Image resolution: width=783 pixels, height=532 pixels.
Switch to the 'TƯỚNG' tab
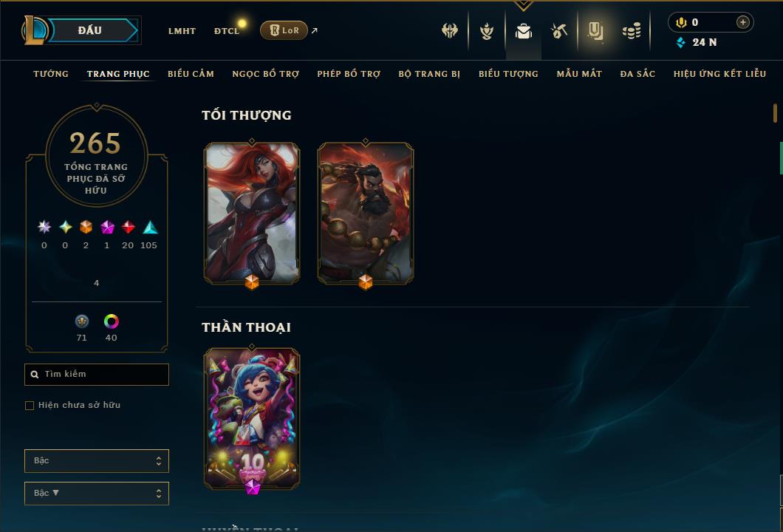tap(51, 74)
